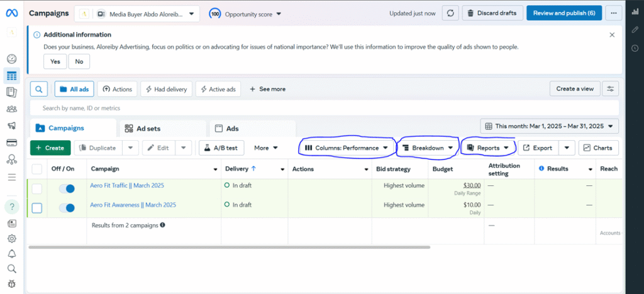Click the info icon next to Results
This screenshot has height=294, width=644.
tap(541, 168)
